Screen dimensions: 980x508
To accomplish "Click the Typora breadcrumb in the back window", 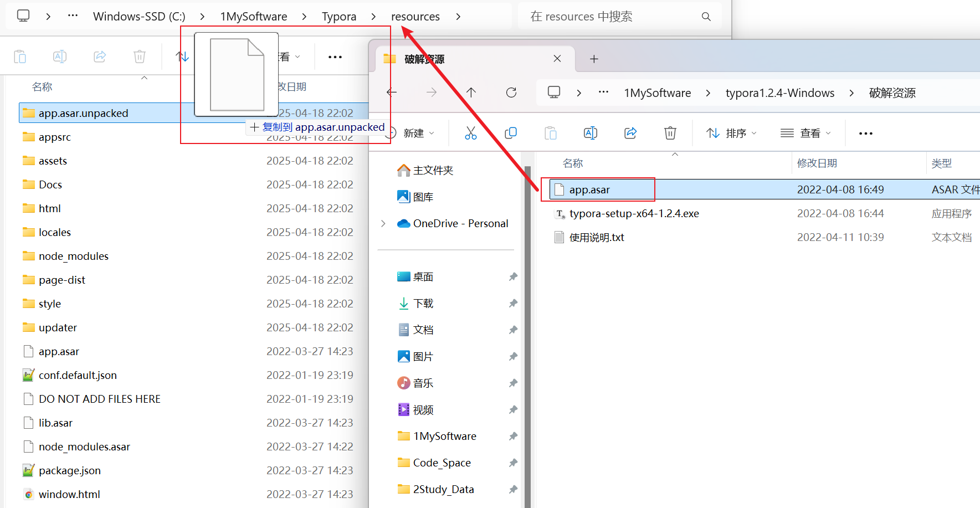I will pyautogui.click(x=339, y=17).
